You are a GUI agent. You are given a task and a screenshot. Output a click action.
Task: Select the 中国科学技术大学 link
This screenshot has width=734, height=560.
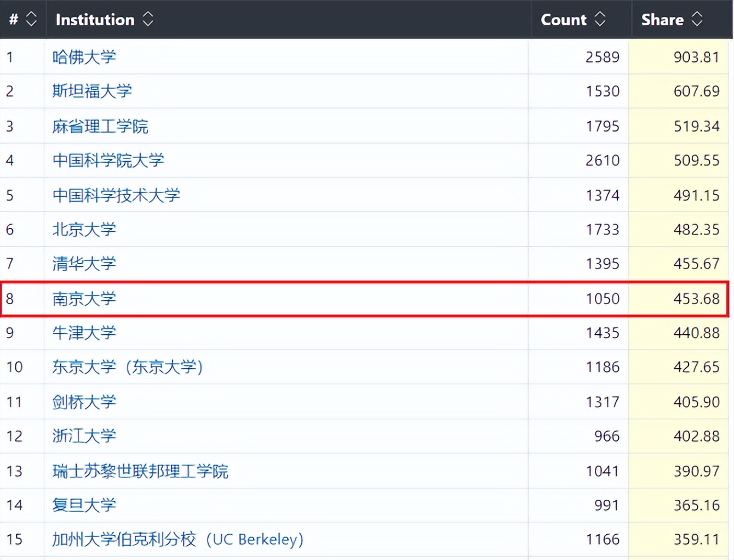tap(116, 195)
